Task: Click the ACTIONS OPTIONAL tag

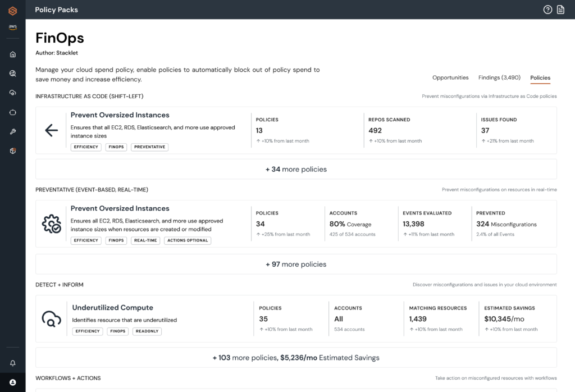Action: (188, 240)
